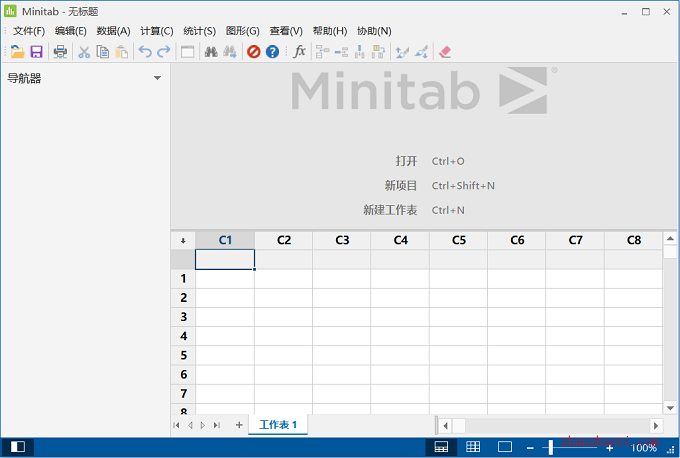Screen dimensions: 680x458
Task: Click the data direction arrow in worksheet corner
Action: (x=183, y=240)
